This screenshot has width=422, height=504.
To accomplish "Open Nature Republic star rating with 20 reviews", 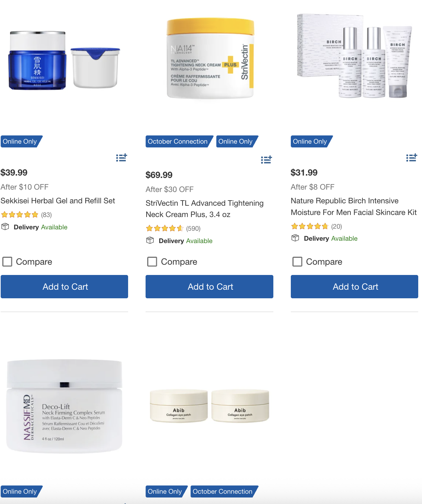I will click(x=316, y=226).
